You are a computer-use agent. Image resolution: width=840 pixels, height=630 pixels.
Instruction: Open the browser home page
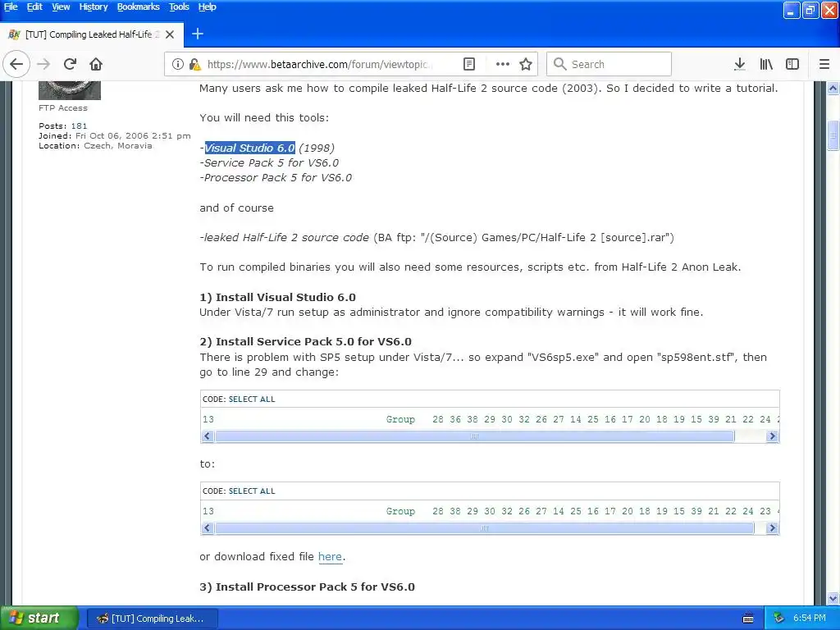tap(96, 64)
